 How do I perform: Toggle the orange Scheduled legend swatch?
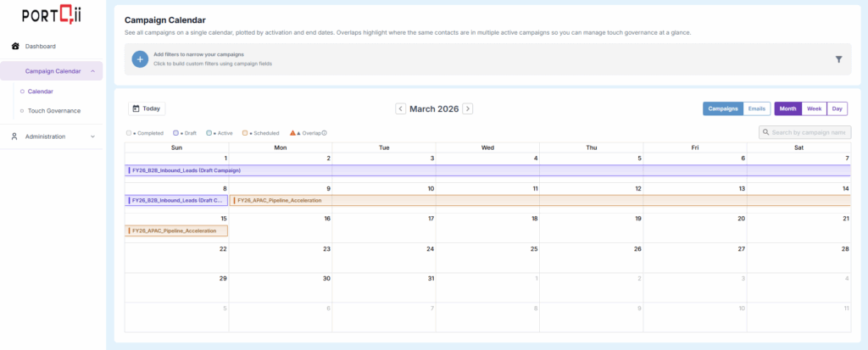tap(245, 133)
